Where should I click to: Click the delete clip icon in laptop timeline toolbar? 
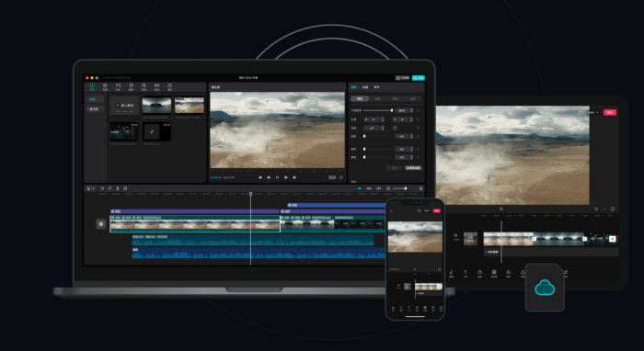[x=125, y=188]
